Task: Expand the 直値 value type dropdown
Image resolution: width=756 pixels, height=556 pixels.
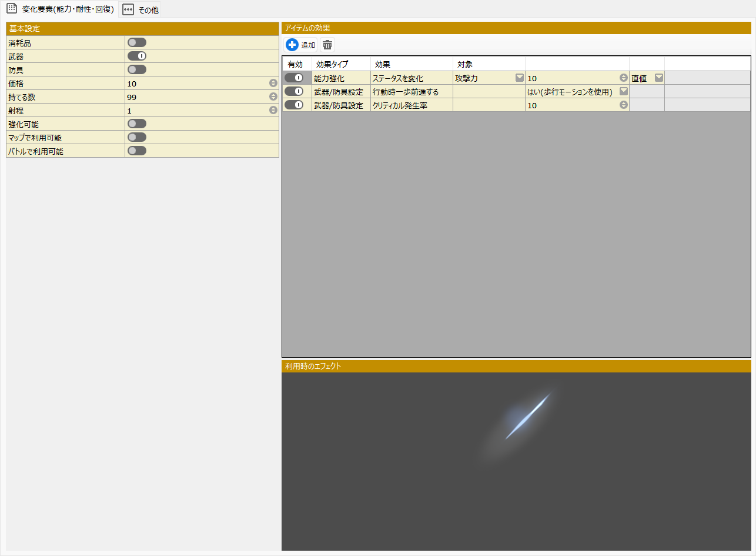Action: (x=659, y=78)
